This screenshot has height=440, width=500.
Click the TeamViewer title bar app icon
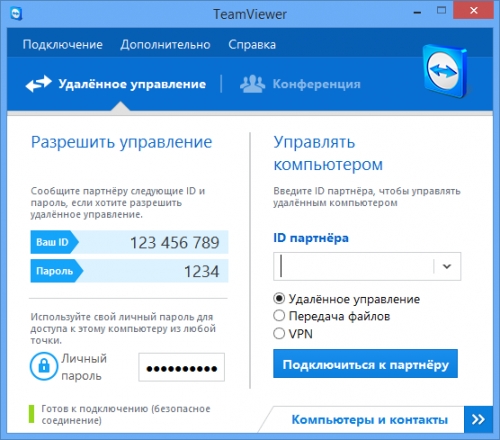pyautogui.click(x=16, y=14)
